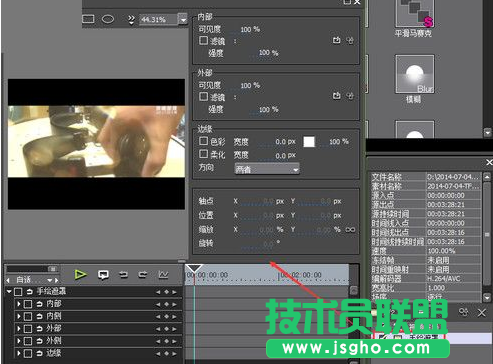Click the 44.31% preview zoom field
The width and height of the screenshot is (493, 364).
[158, 20]
